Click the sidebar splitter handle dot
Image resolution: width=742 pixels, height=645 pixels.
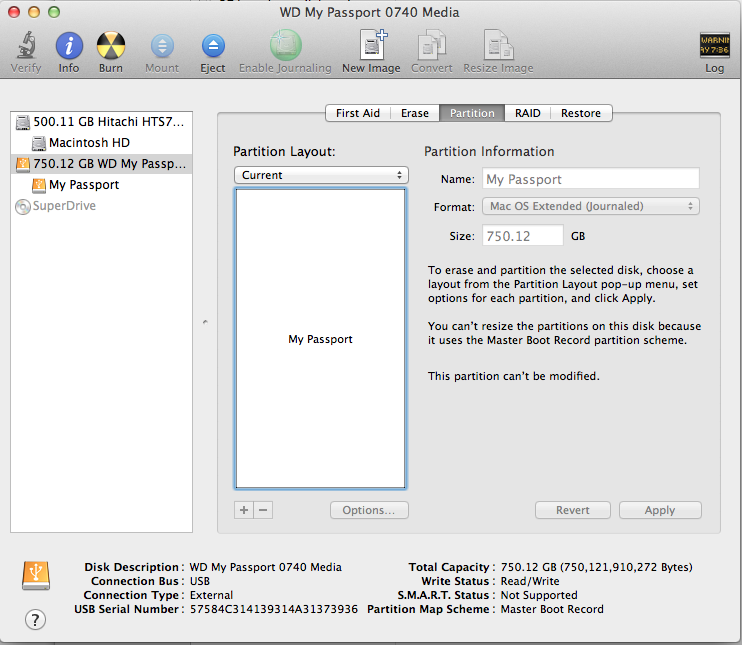(x=205, y=322)
